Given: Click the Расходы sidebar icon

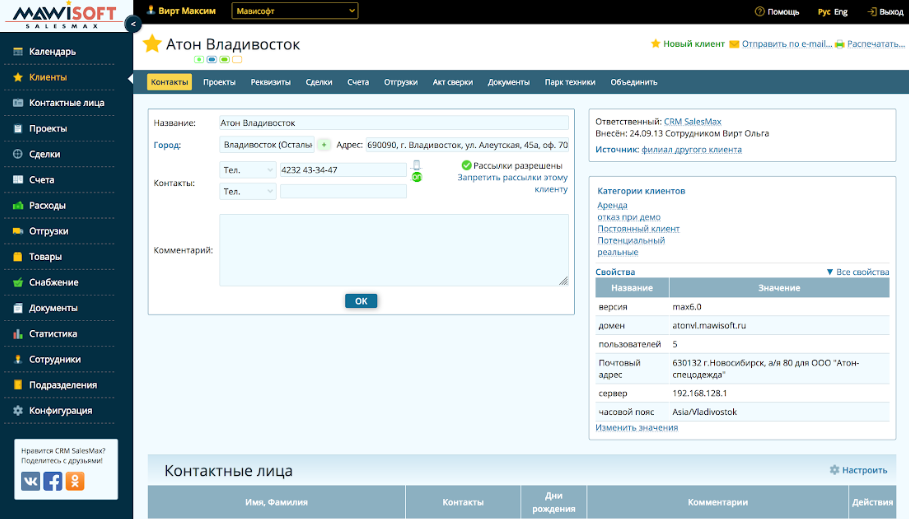Looking at the screenshot, I should [x=18, y=205].
